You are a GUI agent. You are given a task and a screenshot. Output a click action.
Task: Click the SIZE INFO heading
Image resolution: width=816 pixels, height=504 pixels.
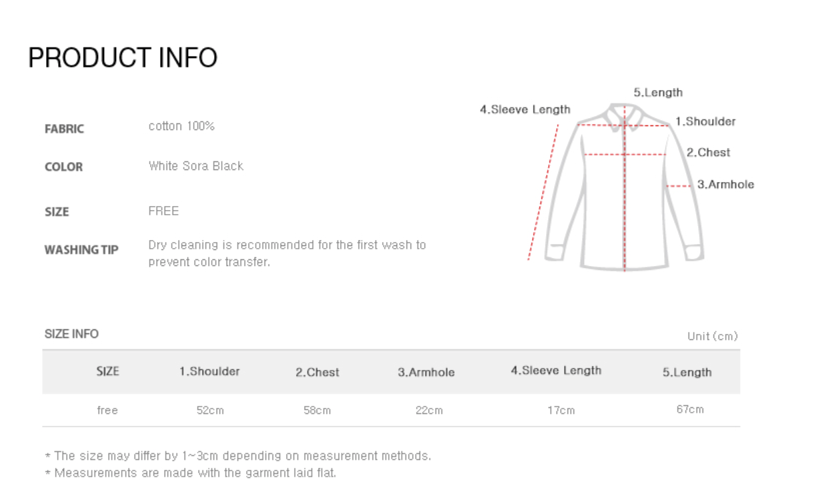71,334
